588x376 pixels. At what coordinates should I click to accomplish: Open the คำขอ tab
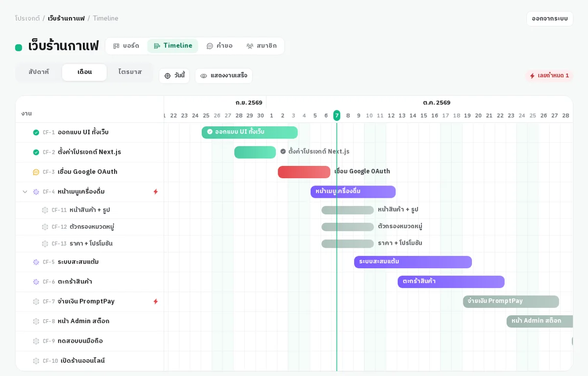220,46
